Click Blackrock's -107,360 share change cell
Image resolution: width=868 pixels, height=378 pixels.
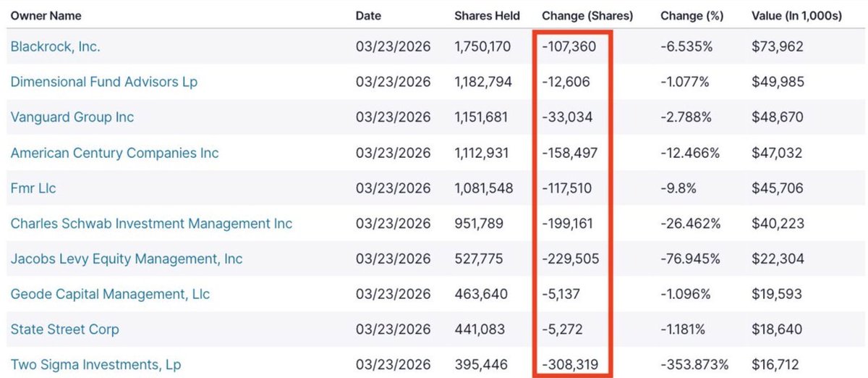tap(568, 47)
